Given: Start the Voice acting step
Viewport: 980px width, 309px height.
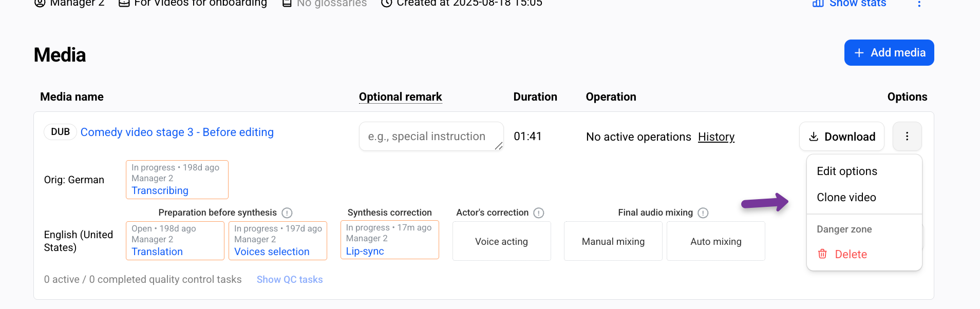Looking at the screenshot, I should (x=502, y=241).
